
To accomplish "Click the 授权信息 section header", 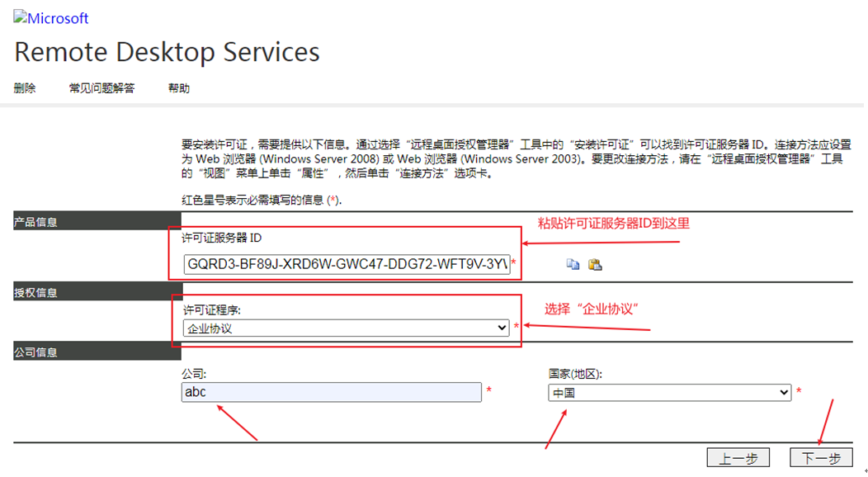I will (x=97, y=291).
